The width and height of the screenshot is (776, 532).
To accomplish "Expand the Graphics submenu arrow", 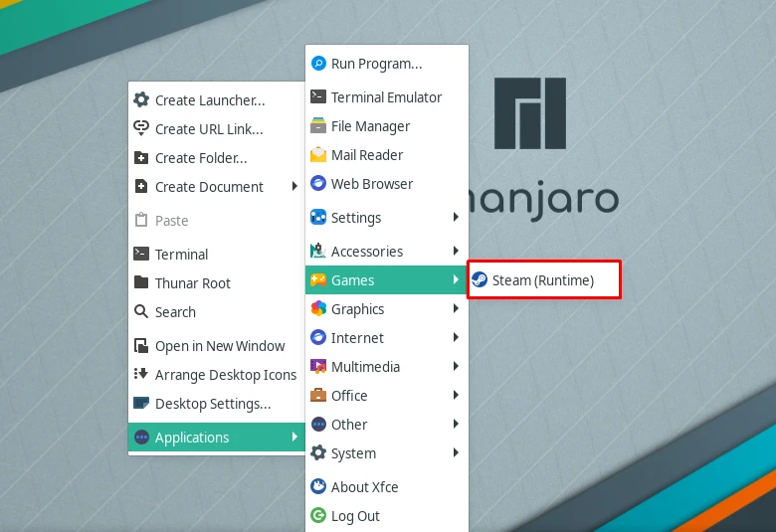I will point(456,308).
